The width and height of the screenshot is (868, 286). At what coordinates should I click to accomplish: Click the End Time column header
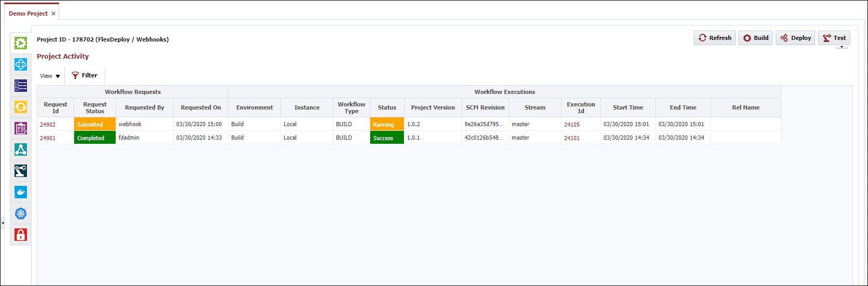coord(683,107)
